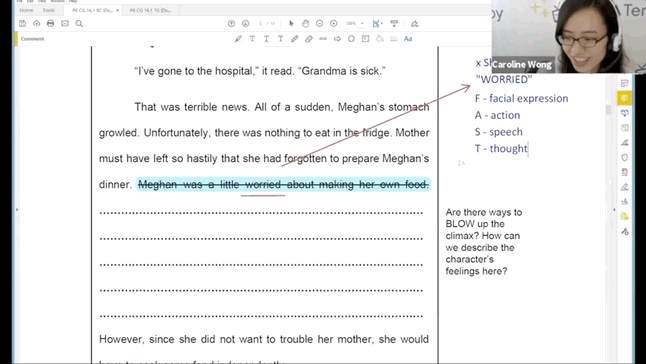646x364 pixels.
Task: Select the blue add text comment tool
Action: [281, 39]
